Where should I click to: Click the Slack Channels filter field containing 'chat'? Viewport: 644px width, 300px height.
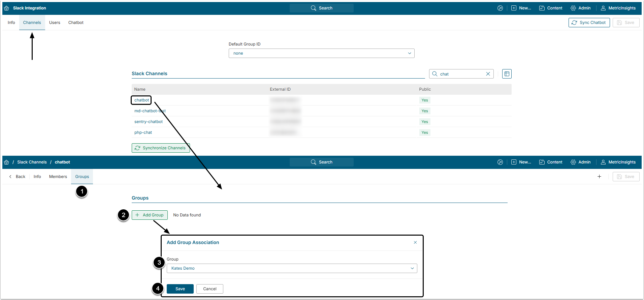point(461,74)
